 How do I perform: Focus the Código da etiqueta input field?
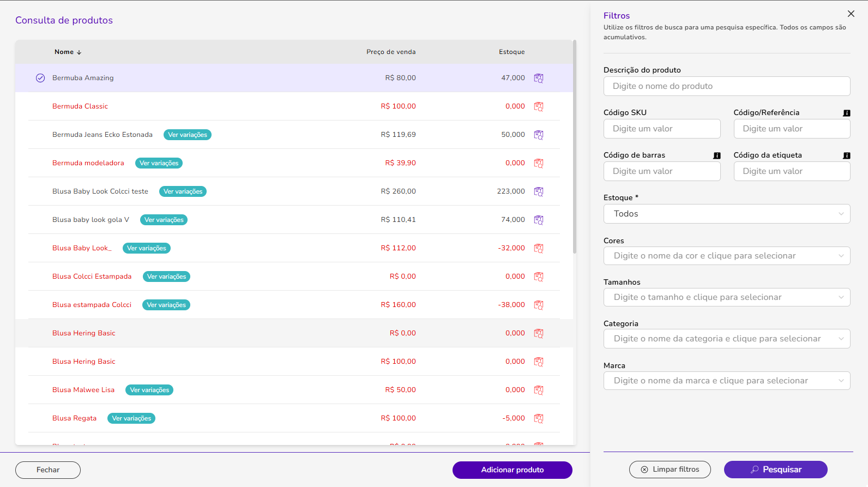(792, 171)
